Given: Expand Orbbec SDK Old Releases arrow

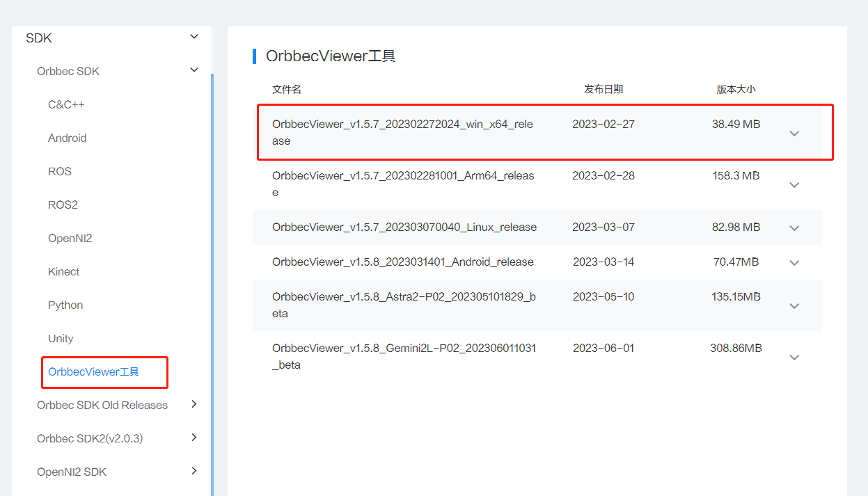Looking at the screenshot, I should [194, 404].
